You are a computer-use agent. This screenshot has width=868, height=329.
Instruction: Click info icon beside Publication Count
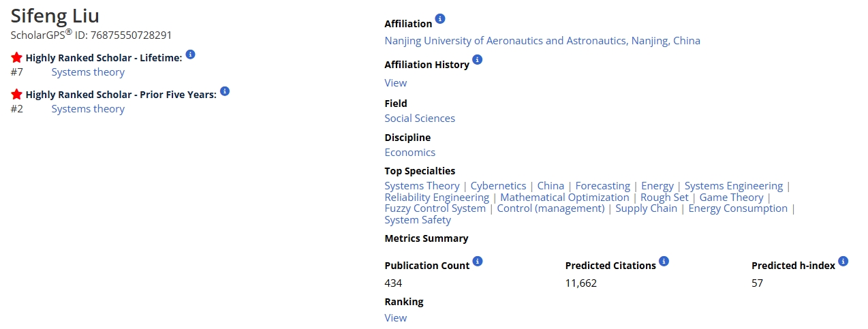coord(478,261)
